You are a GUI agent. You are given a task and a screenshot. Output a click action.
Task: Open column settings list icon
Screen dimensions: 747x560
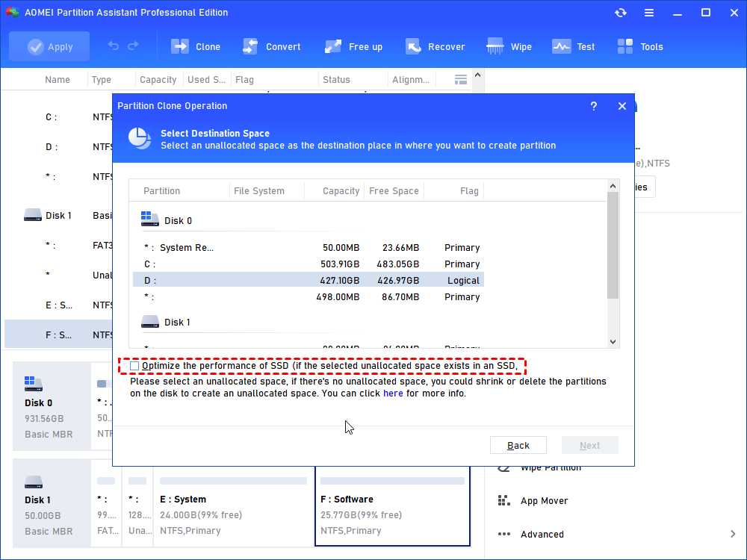(461, 80)
